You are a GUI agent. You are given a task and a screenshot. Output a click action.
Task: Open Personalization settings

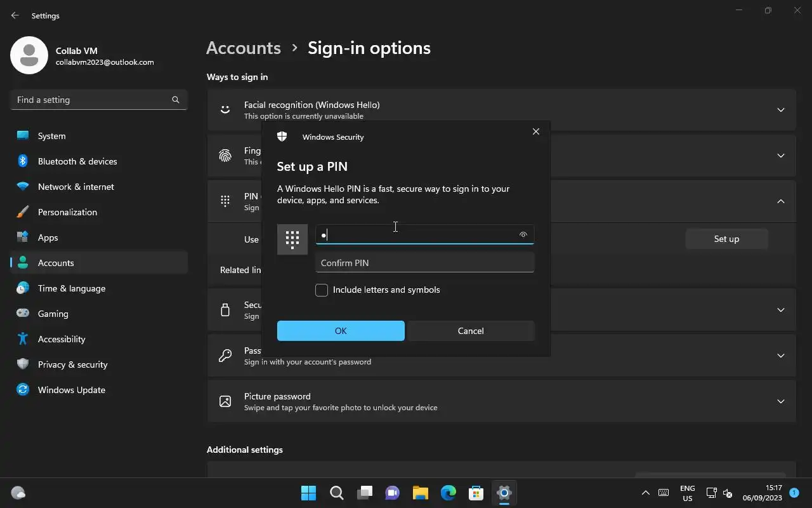pyautogui.click(x=99, y=212)
